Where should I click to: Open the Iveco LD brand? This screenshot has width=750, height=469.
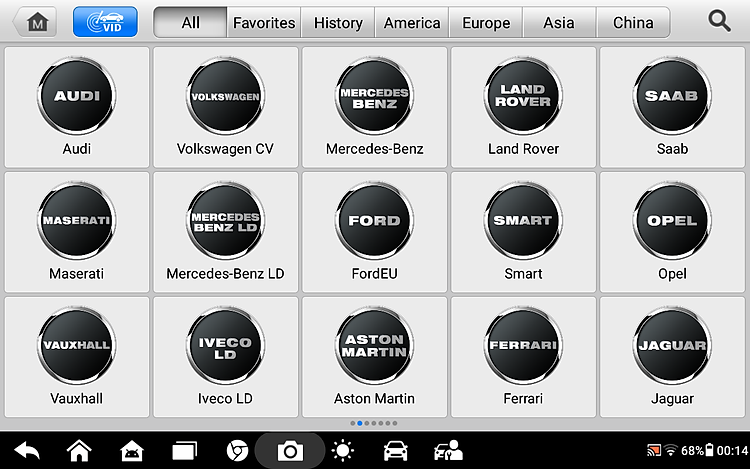pyautogui.click(x=225, y=357)
